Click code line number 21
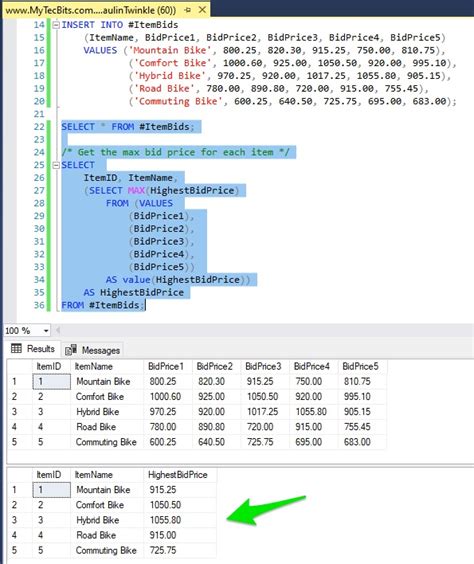Image resolution: width=474 pixels, height=564 pixels. [x=39, y=114]
